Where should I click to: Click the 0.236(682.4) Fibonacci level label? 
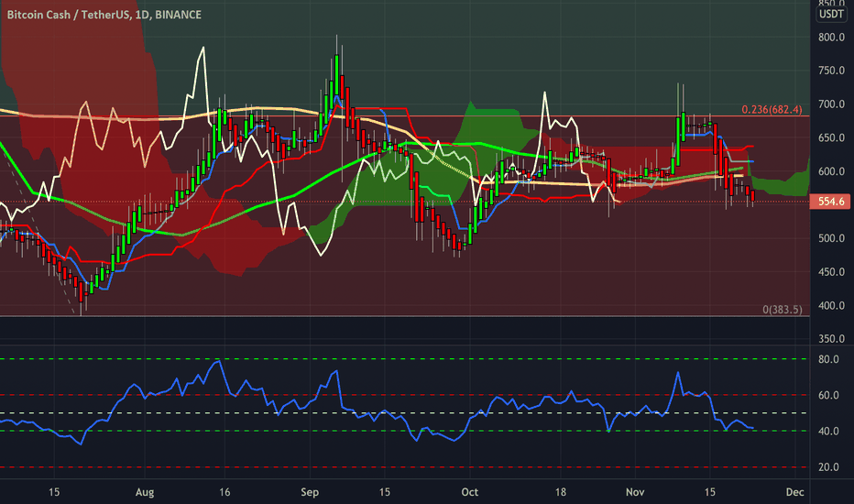[772, 110]
